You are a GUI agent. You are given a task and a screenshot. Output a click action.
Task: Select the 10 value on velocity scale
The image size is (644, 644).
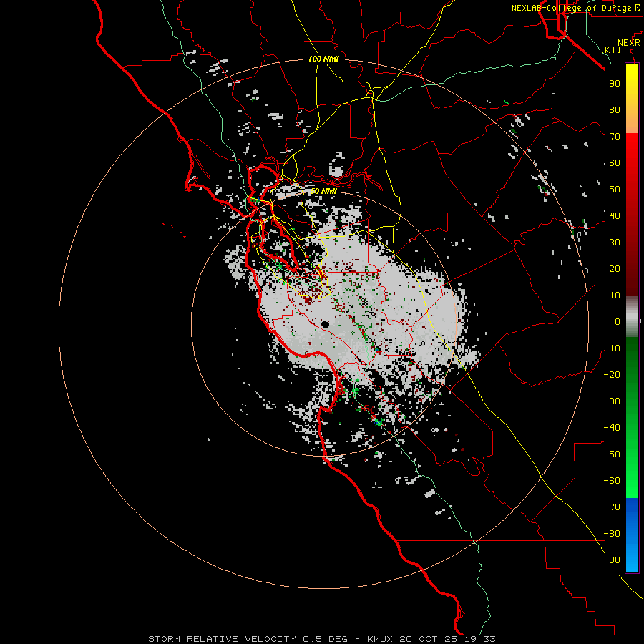(615, 296)
